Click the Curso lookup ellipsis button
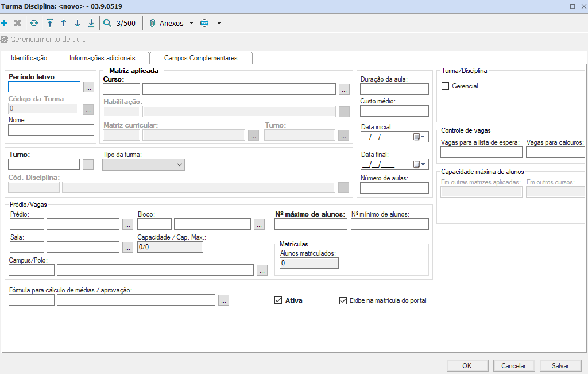 [344, 89]
